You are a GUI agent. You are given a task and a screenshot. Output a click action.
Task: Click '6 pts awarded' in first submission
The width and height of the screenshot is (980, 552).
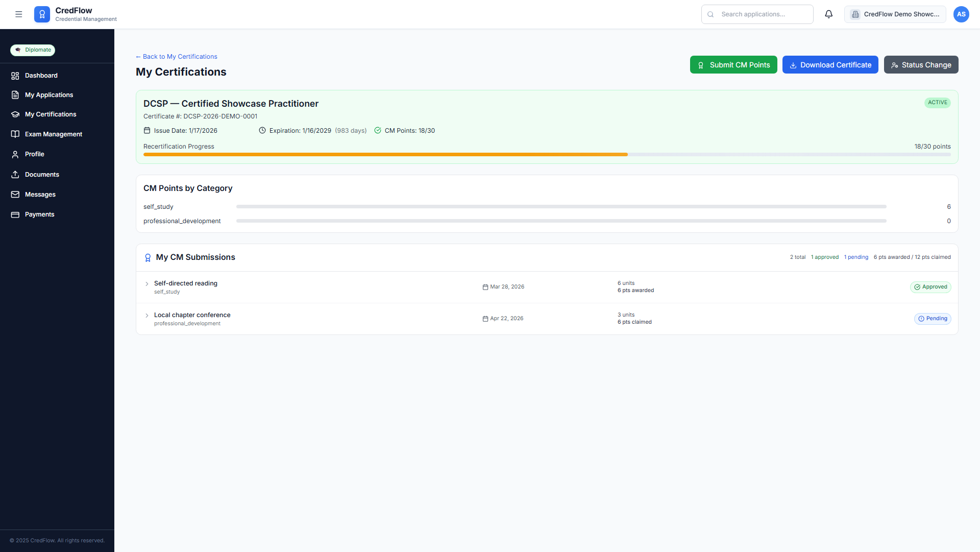pyautogui.click(x=635, y=291)
